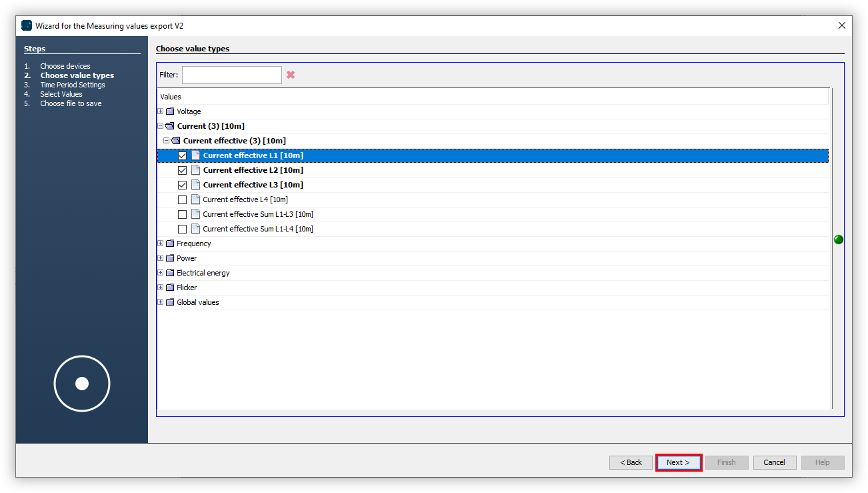Select Current effective L2 tree row
The image size is (868, 493).
click(253, 170)
